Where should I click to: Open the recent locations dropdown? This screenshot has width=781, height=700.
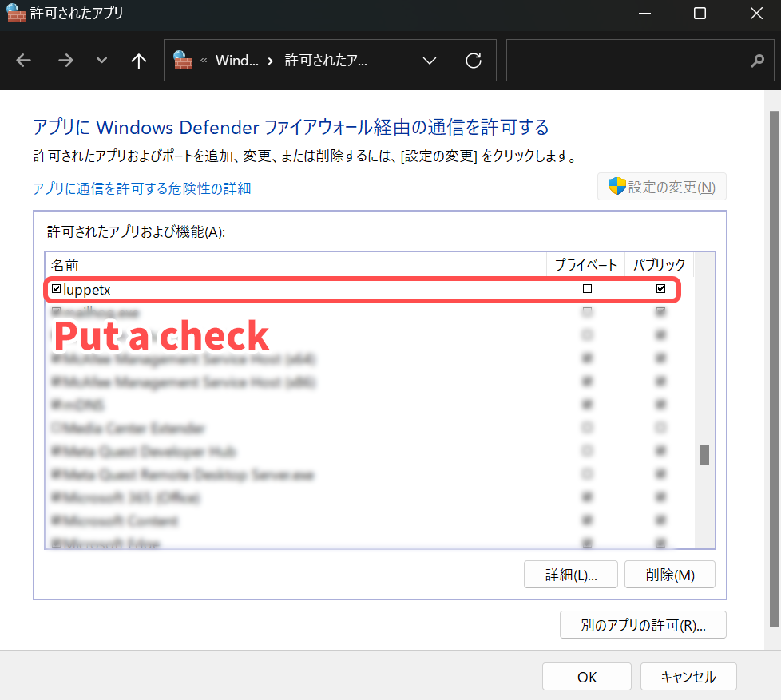point(101,61)
